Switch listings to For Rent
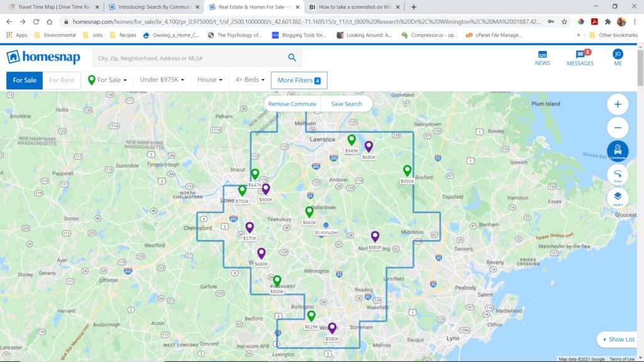This screenshot has height=362, width=644. point(61,80)
